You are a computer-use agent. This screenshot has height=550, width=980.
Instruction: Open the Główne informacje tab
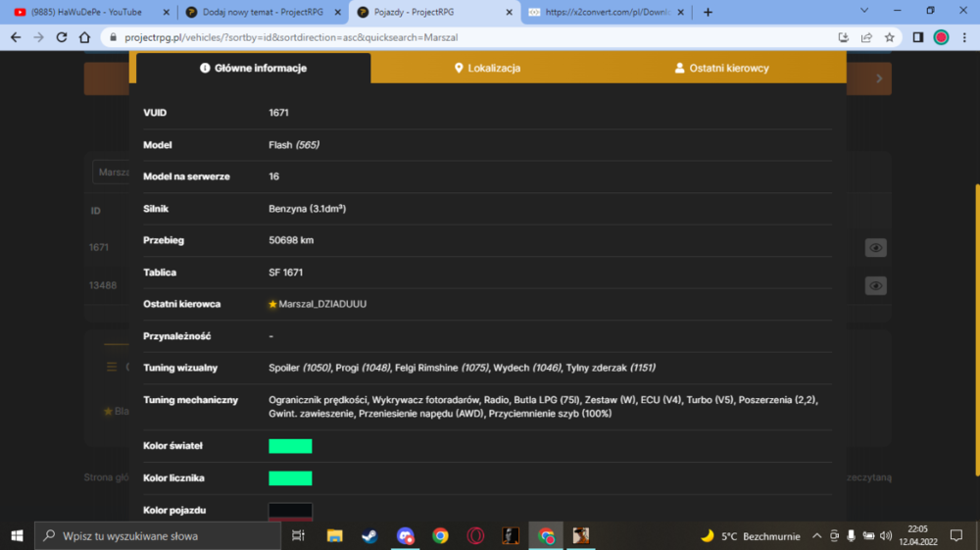point(253,68)
